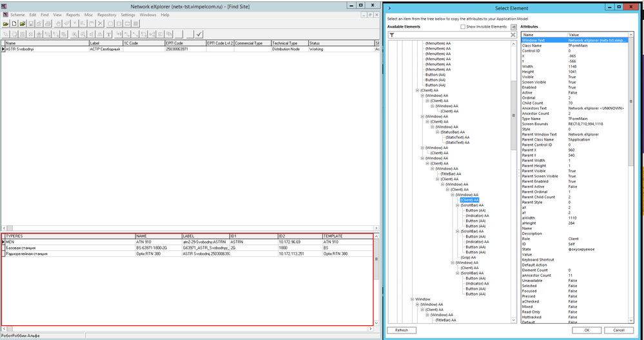Click the zoom out magnifier icon
This screenshot has width=644, height=340.
coord(84,34)
